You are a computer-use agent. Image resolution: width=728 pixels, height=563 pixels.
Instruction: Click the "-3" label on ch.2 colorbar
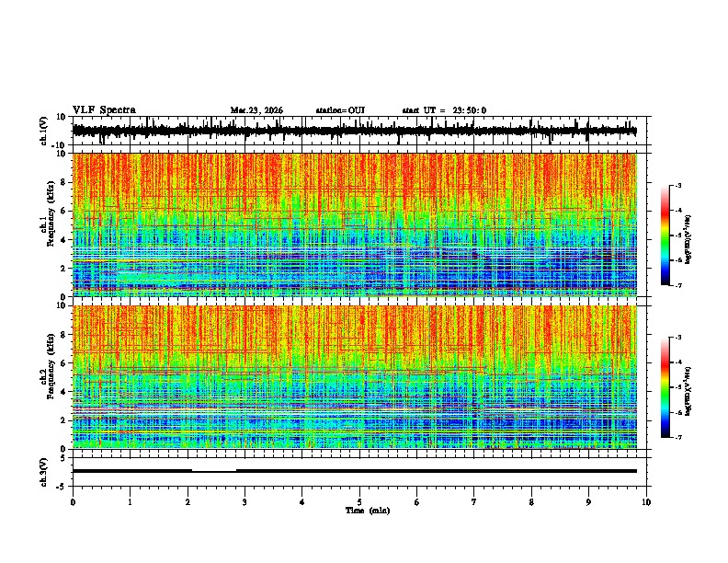[678, 338]
